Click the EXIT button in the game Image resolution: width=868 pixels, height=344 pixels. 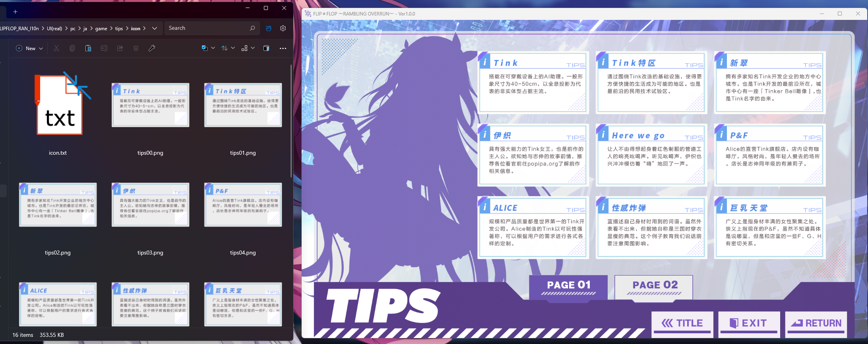point(748,323)
